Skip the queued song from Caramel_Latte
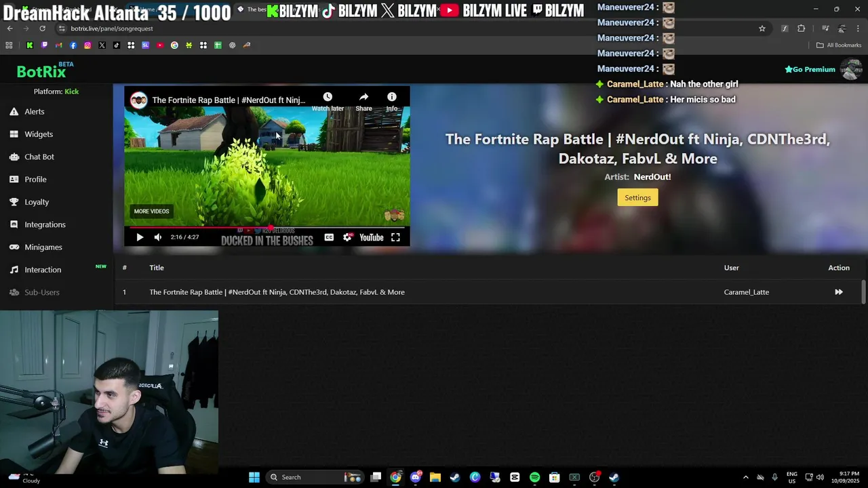The width and height of the screenshot is (868, 488). [839, 292]
